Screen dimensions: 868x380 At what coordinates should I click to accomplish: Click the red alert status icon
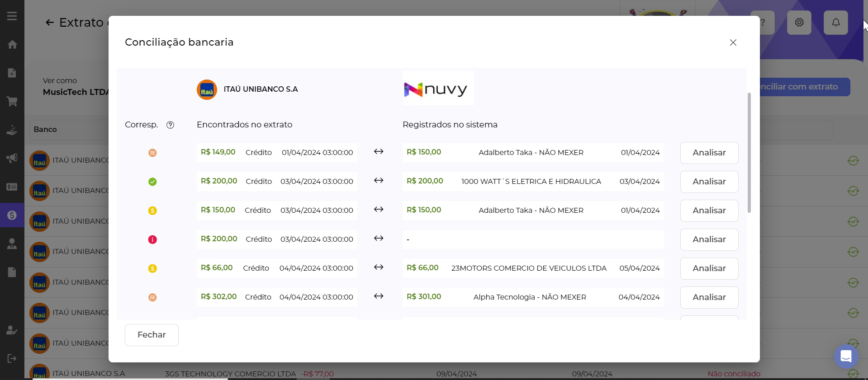[x=152, y=239]
